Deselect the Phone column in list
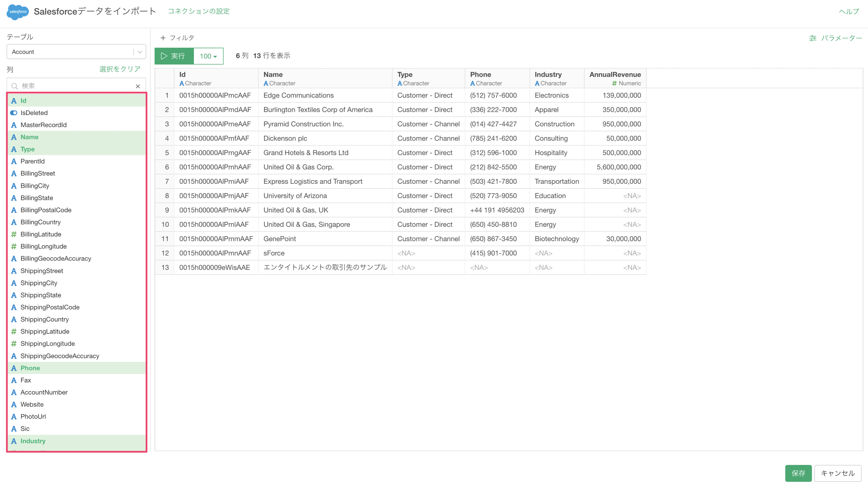868x486 pixels. tap(77, 368)
